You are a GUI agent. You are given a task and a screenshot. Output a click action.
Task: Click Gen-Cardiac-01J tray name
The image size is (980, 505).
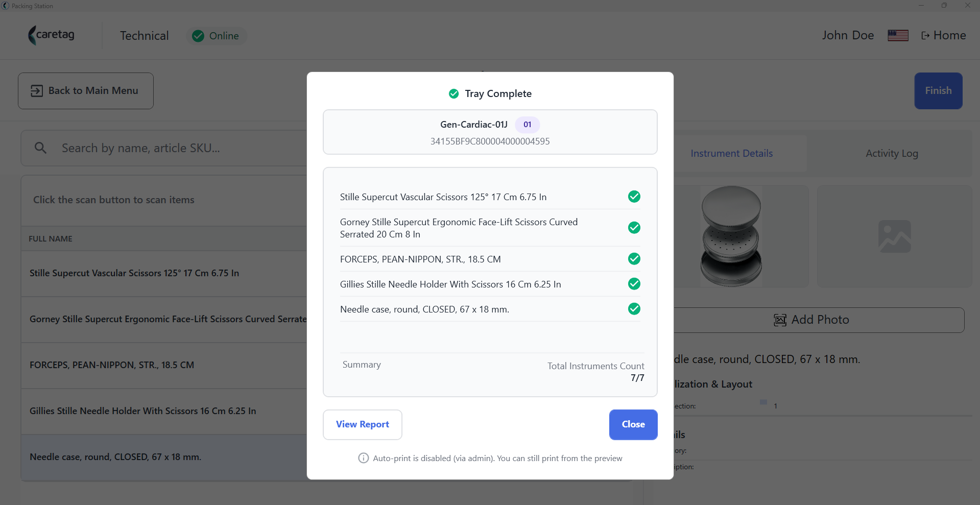click(x=474, y=125)
